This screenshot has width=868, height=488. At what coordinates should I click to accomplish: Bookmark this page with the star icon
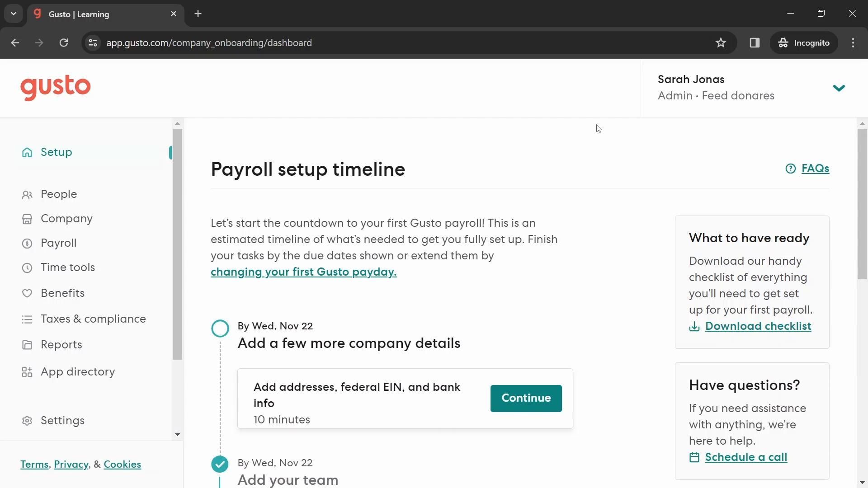(721, 43)
